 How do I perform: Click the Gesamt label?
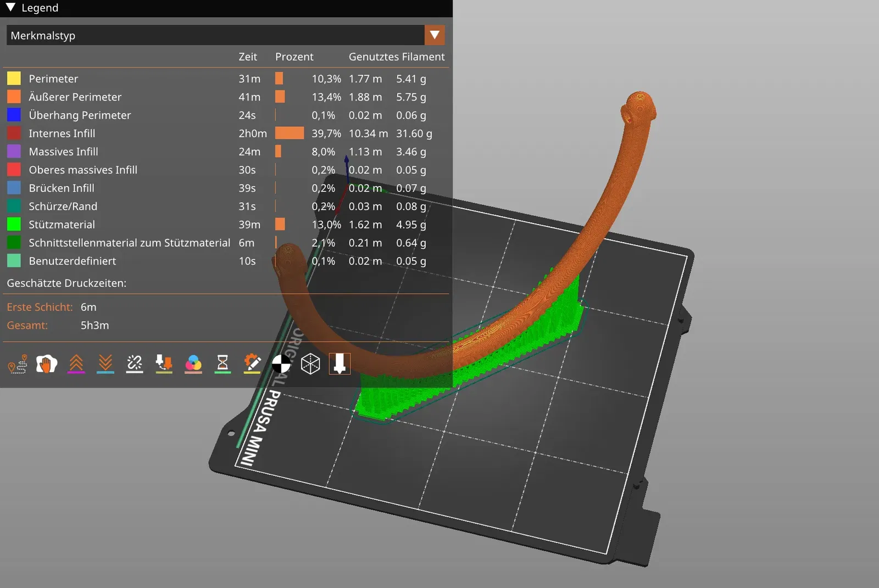pos(27,325)
